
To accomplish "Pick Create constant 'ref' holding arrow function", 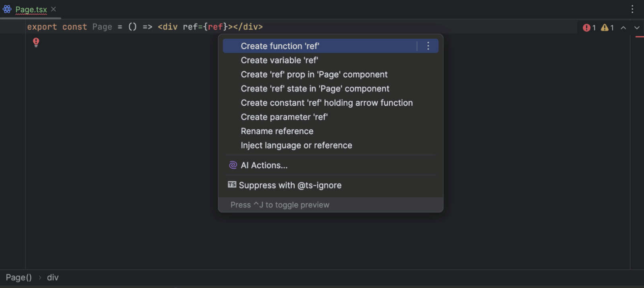I will coord(326,103).
